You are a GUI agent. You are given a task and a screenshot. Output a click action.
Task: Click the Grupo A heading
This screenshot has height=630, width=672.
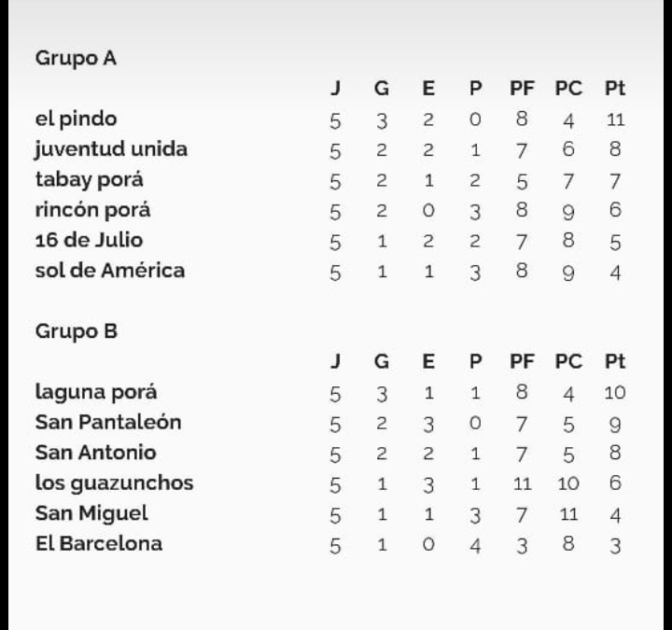[76, 58]
